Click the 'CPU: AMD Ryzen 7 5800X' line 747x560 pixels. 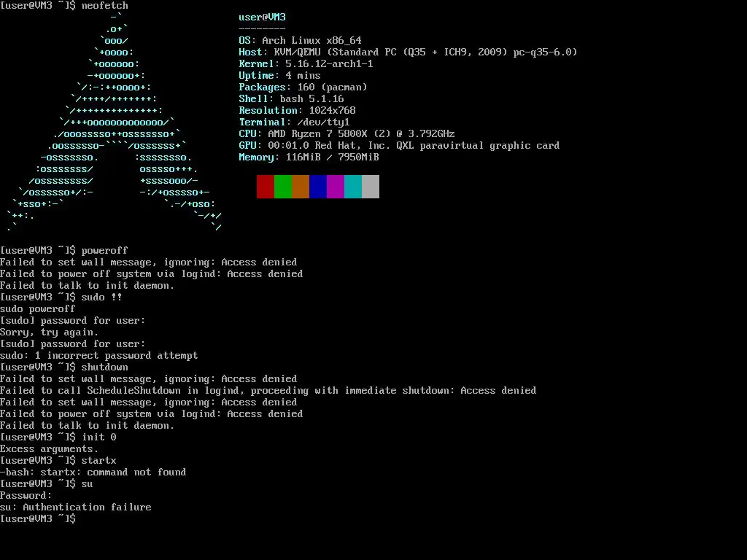[347, 134]
